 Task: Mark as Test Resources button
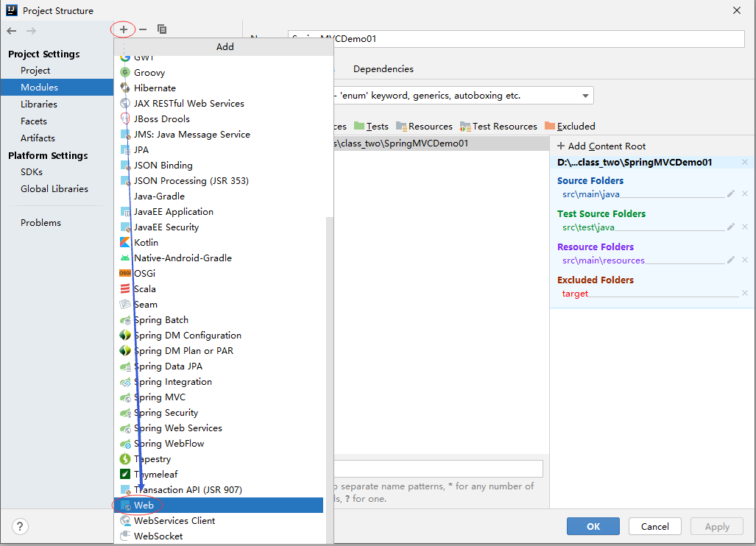pos(498,127)
